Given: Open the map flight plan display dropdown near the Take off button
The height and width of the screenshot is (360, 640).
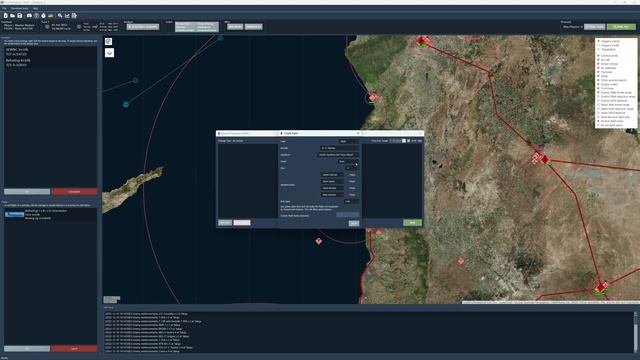Looking at the screenshot, I should coord(572,27).
